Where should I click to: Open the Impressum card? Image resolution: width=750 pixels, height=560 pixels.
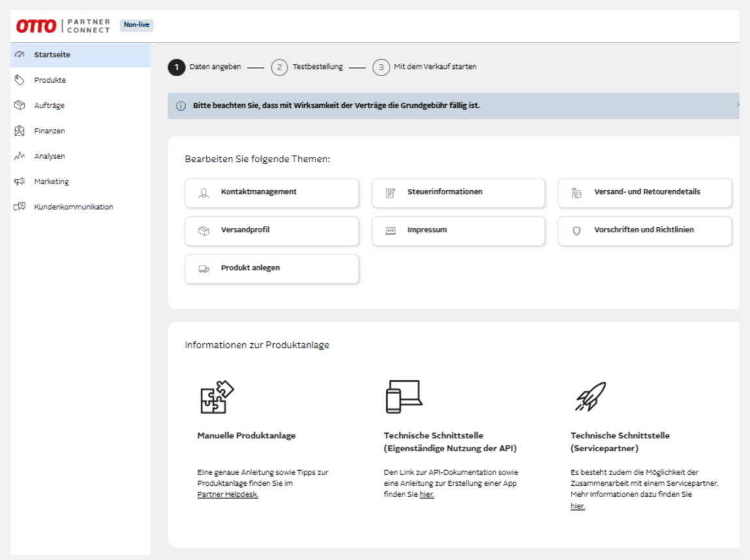[x=458, y=230]
